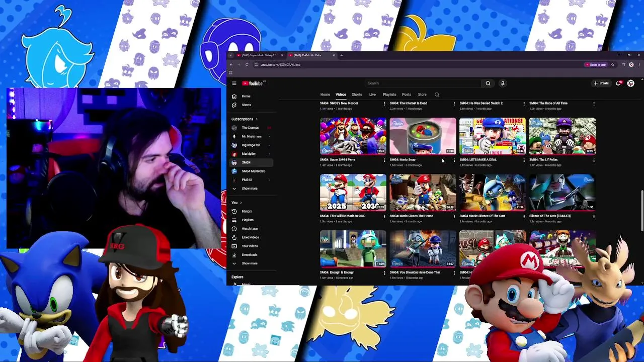This screenshot has height=362, width=644.
Task: Open options for Mario Cleans The House video
Action: [x=454, y=217]
